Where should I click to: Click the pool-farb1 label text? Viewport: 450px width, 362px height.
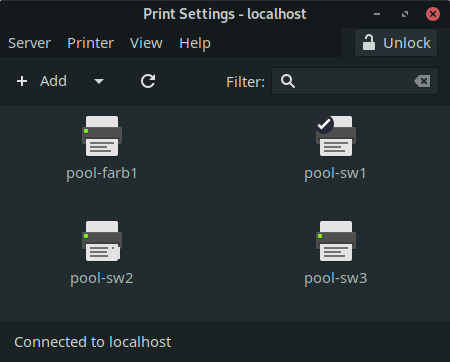click(102, 173)
